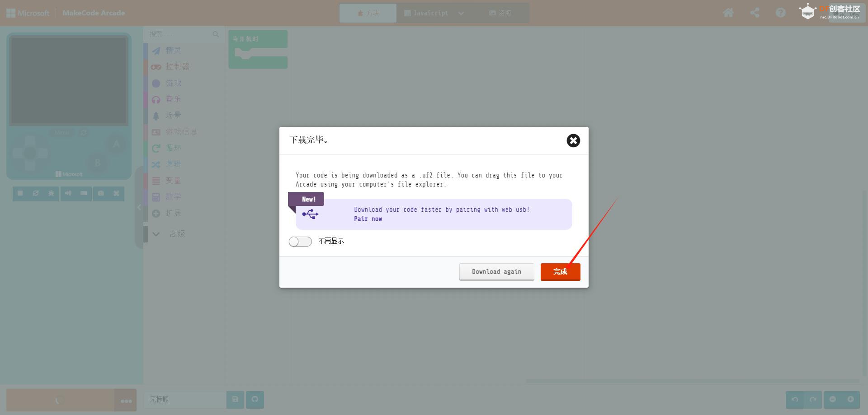Open the 音乐 music category
Viewport: 868px width, 415px height.
coord(184,99)
